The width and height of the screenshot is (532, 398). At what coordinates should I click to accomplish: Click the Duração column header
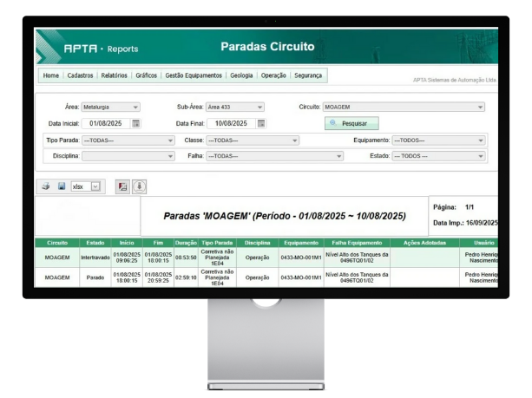pyautogui.click(x=186, y=243)
